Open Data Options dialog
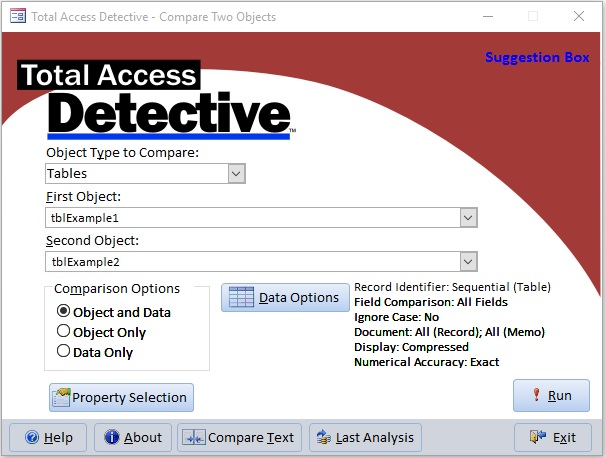 point(285,298)
